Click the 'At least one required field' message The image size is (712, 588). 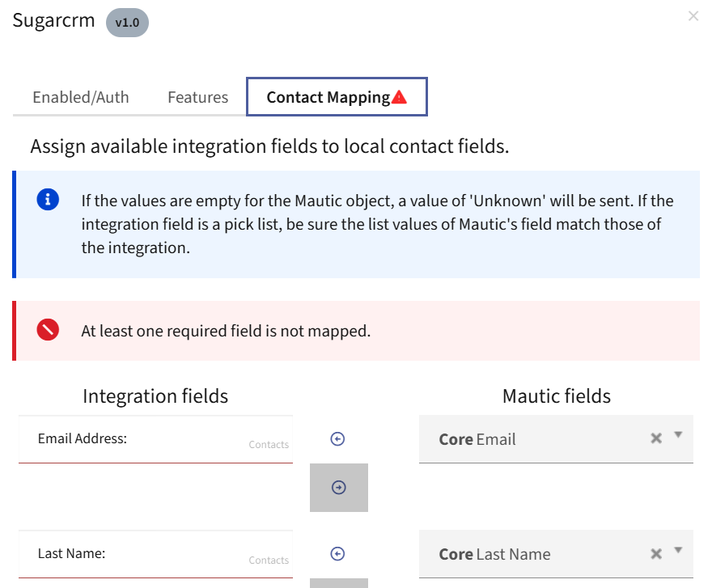click(226, 331)
